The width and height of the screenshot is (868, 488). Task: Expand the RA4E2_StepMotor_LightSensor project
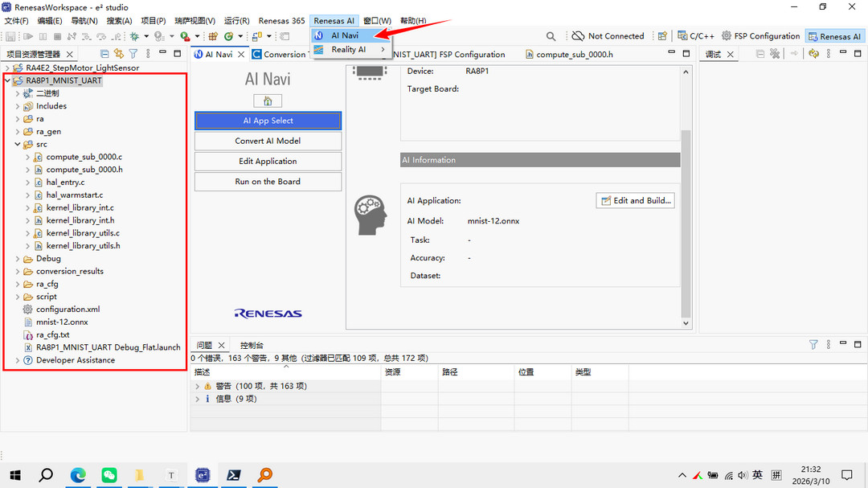7,68
